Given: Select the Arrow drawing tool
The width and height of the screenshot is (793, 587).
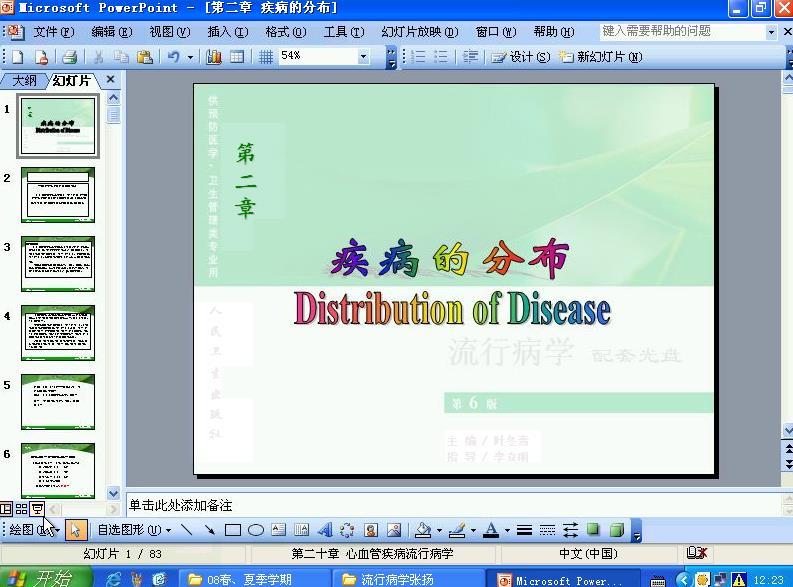Looking at the screenshot, I should (x=210, y=530).
